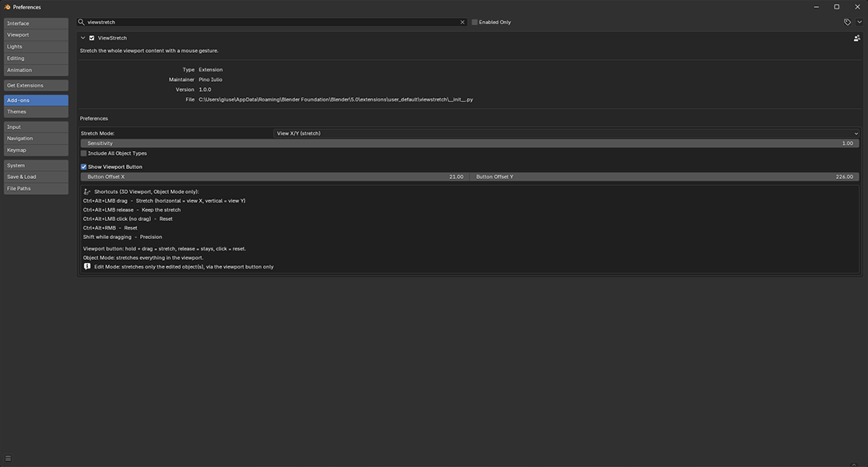Click the Button Offset Y field
The height and width of the screenshot is (467, 868).
tap(665, 177)
